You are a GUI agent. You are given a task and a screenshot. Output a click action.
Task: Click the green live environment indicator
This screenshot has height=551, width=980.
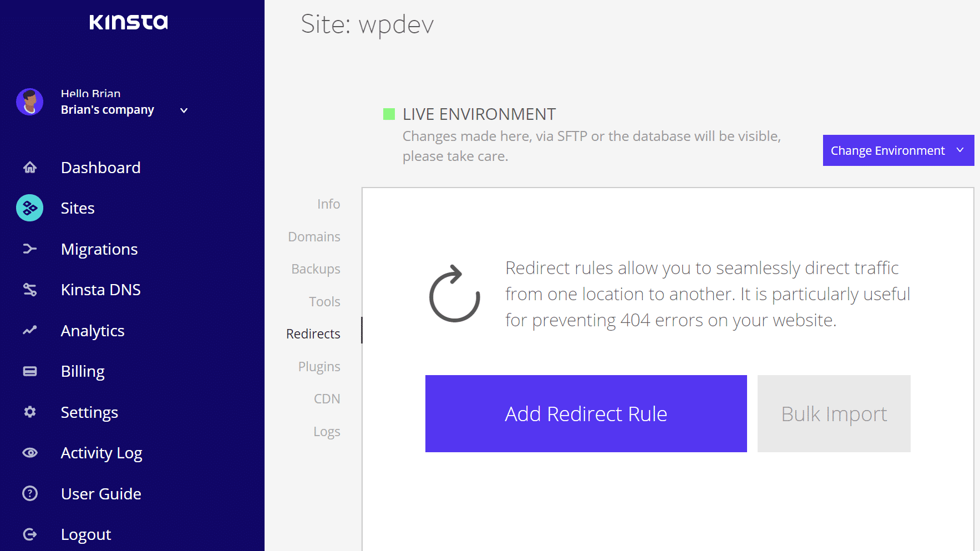389,114
